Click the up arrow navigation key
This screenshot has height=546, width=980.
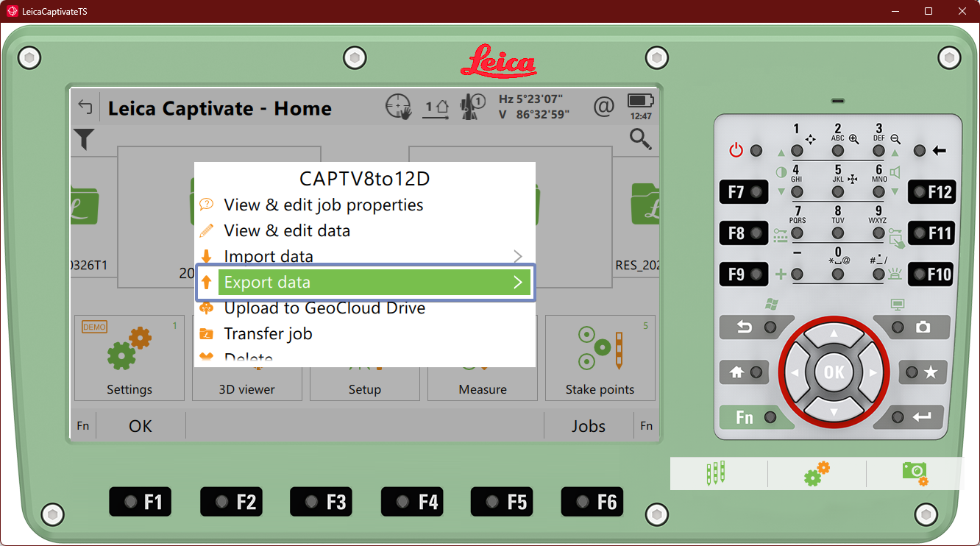click(x=834, y=336)
